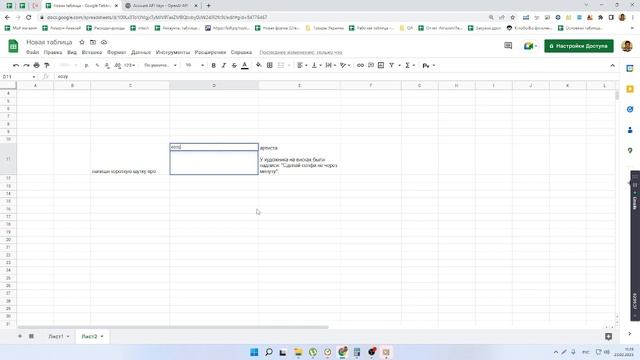Open the functions sigma dropdown
Viewport: 640px width, 360px height.
click(409, 65)
